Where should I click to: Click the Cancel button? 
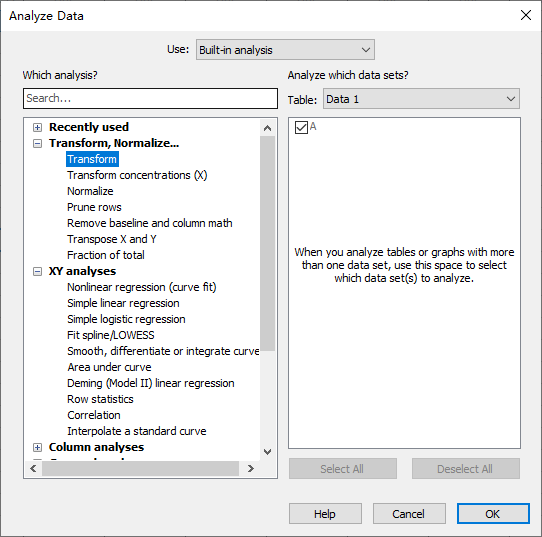pyautogui.click(x=409, y=514)
